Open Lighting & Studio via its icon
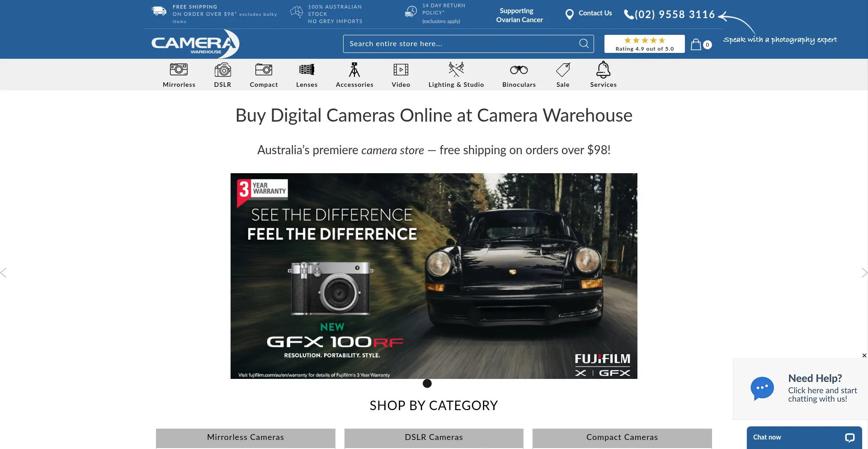 456,69
